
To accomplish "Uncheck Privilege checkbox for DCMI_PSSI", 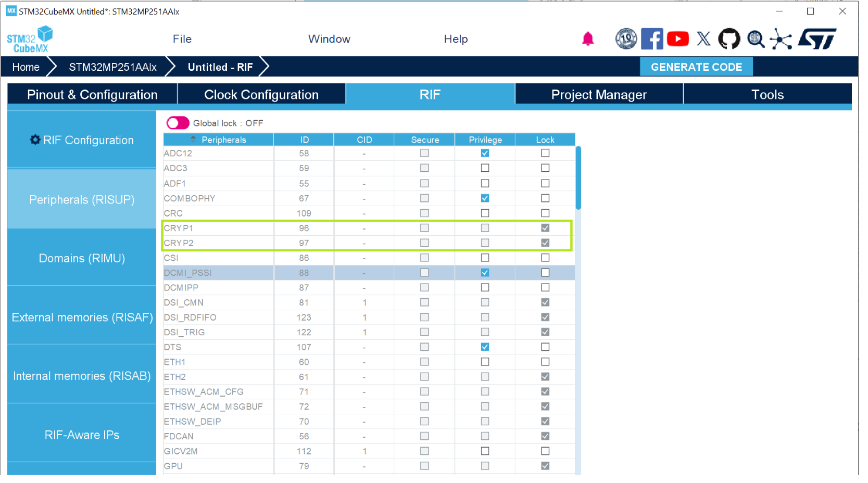I will coord(485,273).
